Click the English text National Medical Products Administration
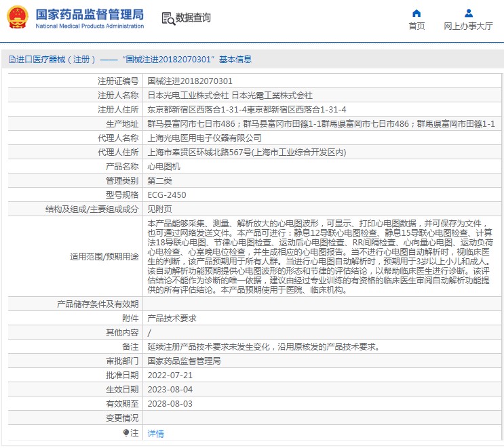This screenshot has width=504, height=448. click(x=89, y=26)
